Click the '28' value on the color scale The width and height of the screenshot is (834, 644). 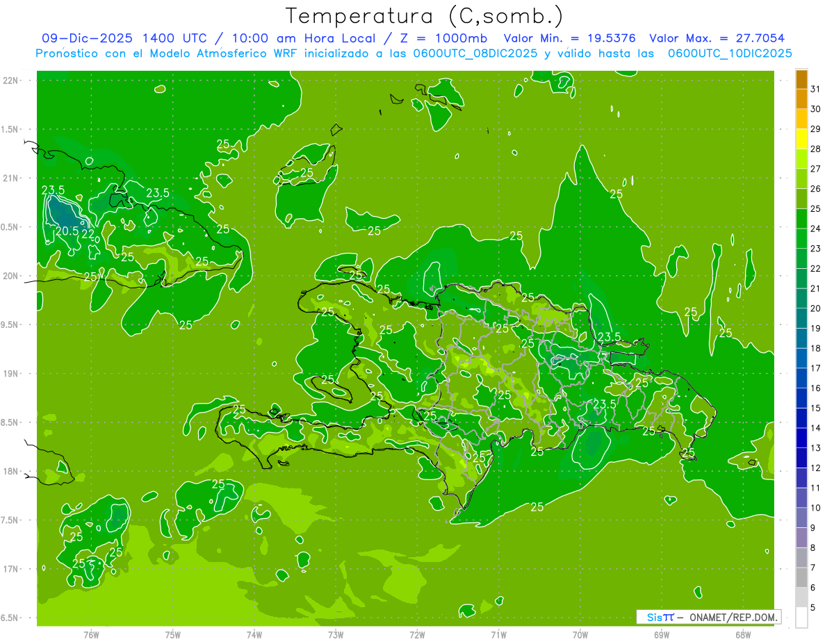pyautogui.click(x=816, y=149)
